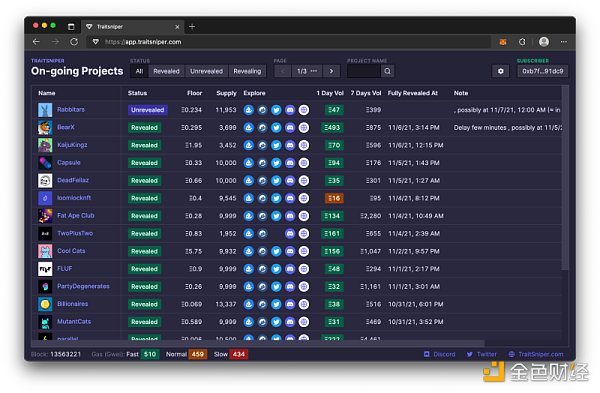Filter status by Revealing

[247, 71]
